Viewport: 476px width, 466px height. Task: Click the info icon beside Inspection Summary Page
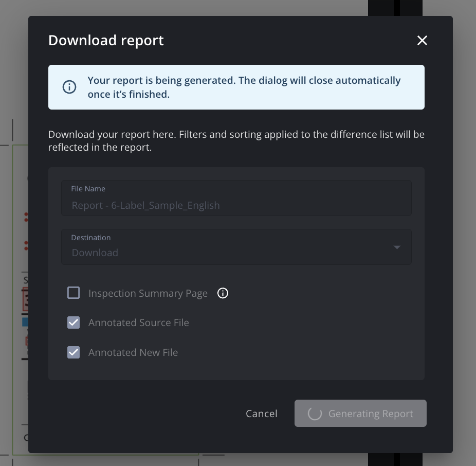click(223, 293)
